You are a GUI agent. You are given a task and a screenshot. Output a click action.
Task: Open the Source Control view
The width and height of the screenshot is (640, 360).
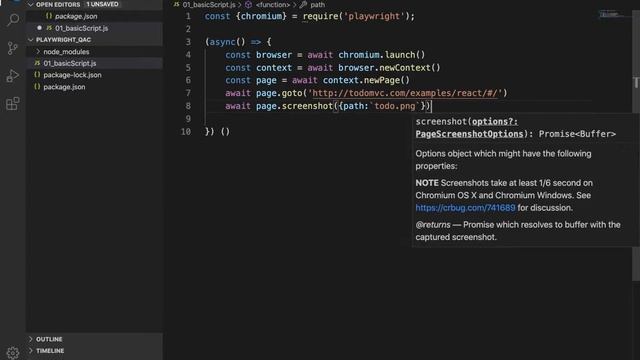(13, 48)
